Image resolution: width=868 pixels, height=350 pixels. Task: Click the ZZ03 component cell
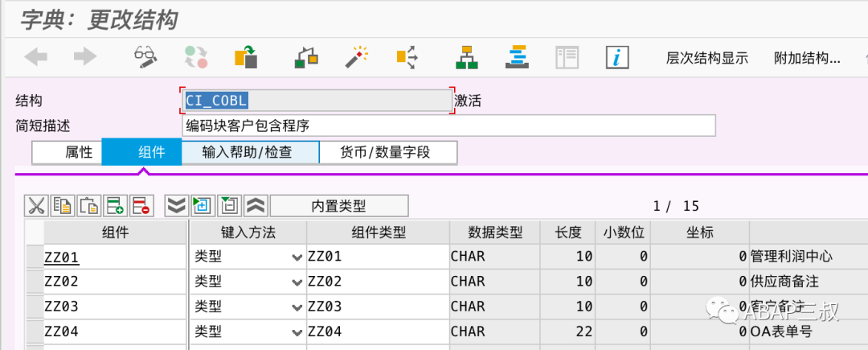[x=115, y=307]
